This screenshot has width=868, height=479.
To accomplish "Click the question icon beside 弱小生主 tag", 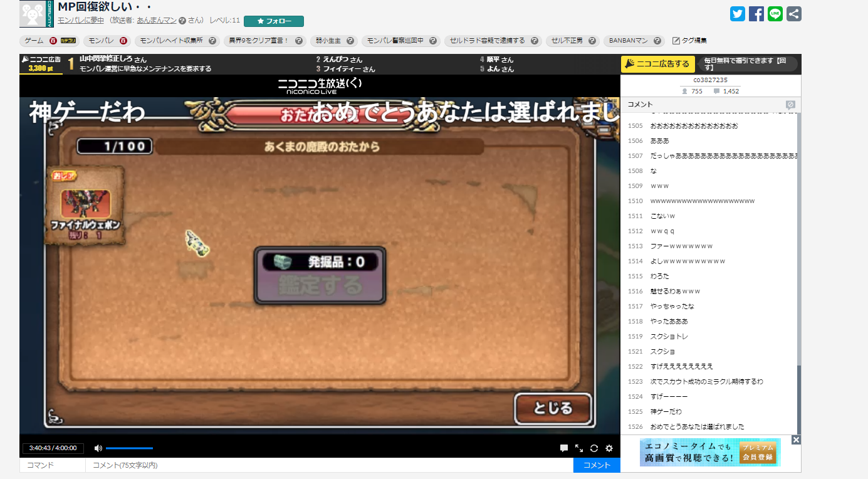I will (350, 41).
